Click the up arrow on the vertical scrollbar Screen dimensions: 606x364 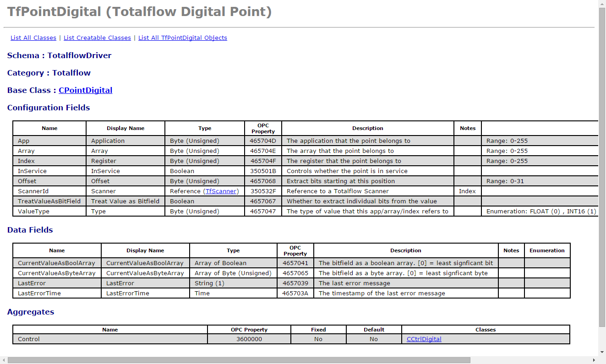[602, 4]
